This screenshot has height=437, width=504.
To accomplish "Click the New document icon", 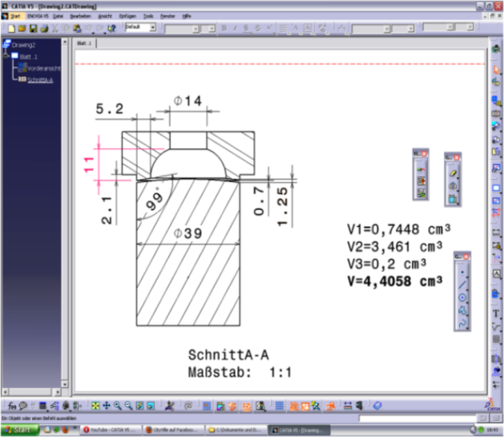I will coord(11,28).
